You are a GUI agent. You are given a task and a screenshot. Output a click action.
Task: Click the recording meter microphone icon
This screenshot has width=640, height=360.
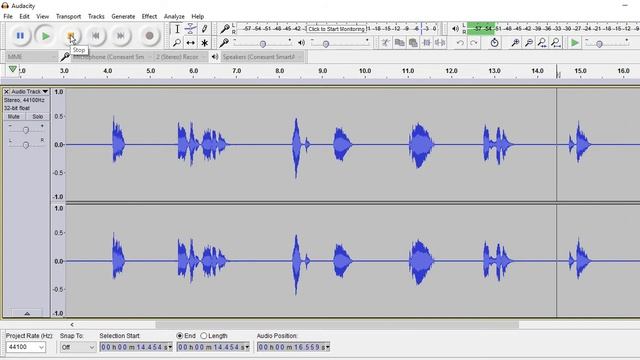[224, 29]
